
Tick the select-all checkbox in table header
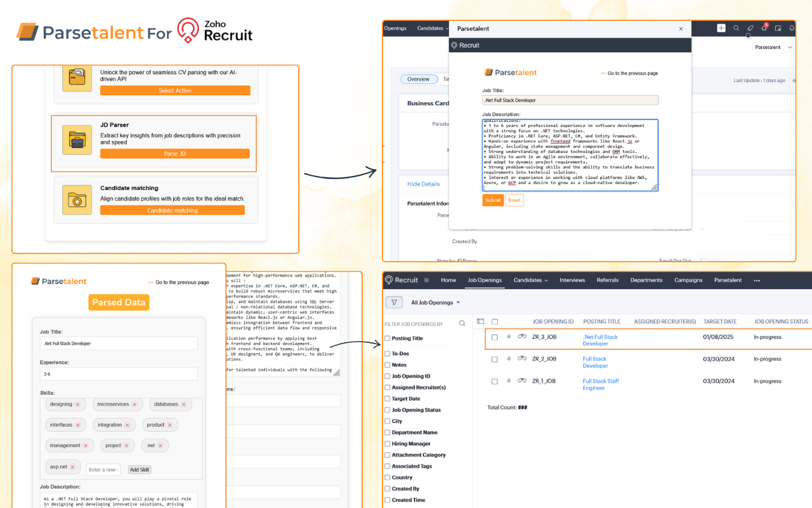(495, 321)
